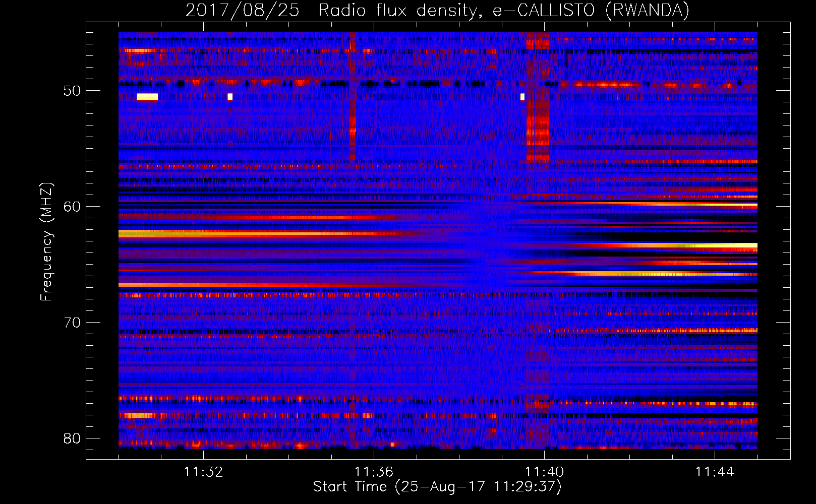
Task: Click the time tick label "11:36"
Action: tap(374, 472)
